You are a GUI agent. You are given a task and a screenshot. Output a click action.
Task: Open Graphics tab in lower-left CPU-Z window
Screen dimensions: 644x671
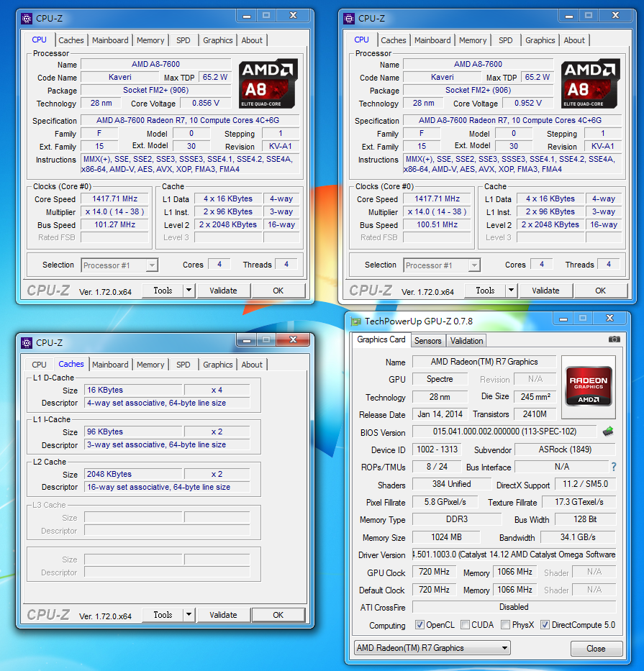click(x=218, y=365)
